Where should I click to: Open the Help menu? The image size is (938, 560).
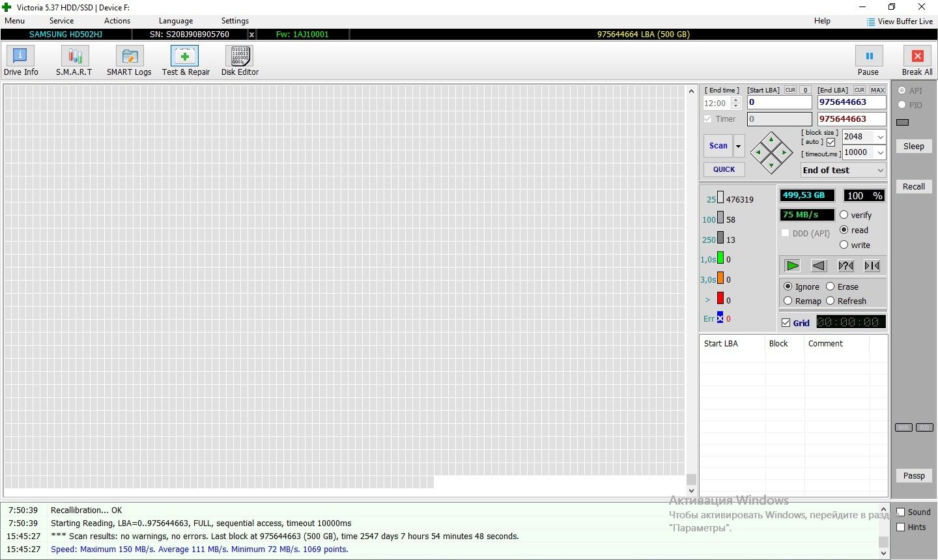pos(822,21)
